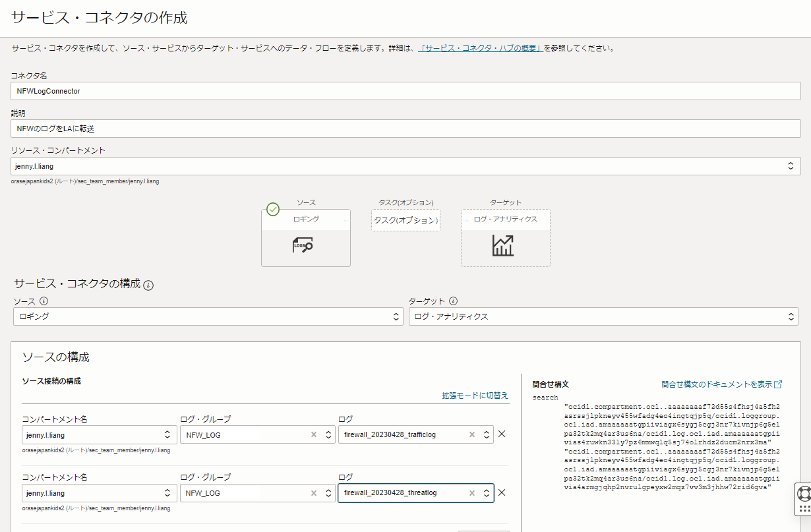The height and width of the screenshot is (532, 811).
Task: Click 拡張モードに切替え link
Action: [x=475, y=396]
